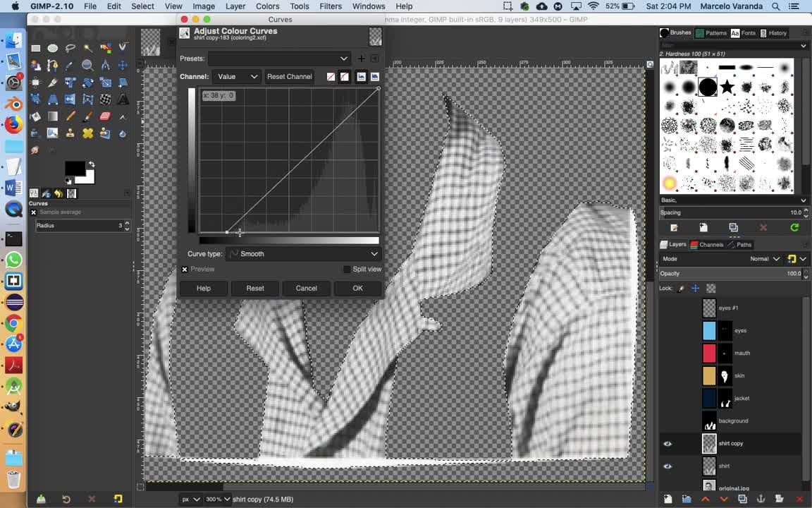Screen dimensions: 812x508
Task: Open the Presets dropdown
Action: tap(279, 59)
